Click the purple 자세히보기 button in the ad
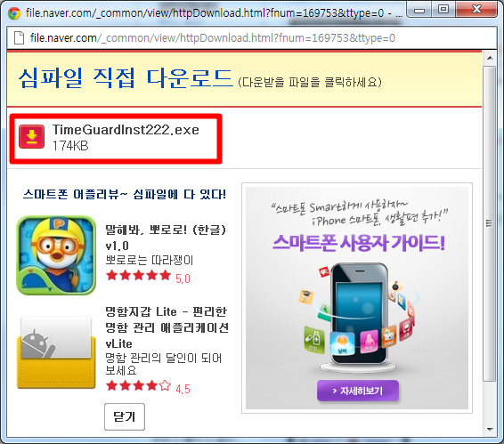Viewport: 504px width, 444px height. coord(358,391)
